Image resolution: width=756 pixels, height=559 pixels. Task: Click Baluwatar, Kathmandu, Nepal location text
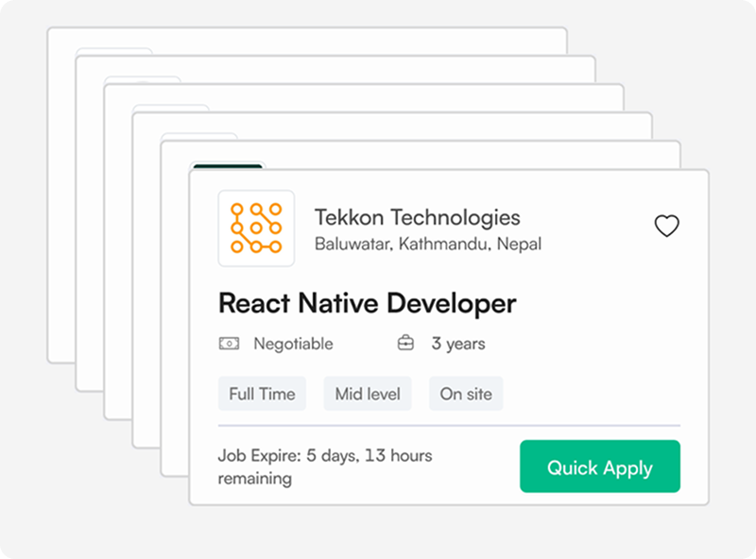[x=428, y=245]
